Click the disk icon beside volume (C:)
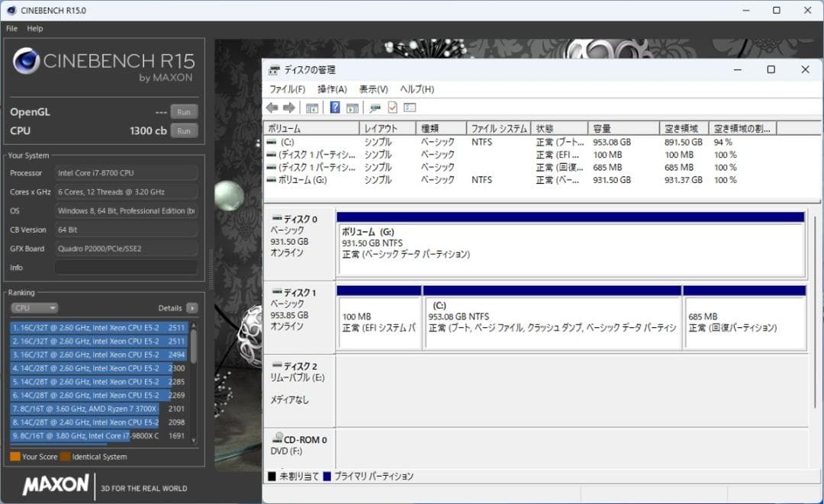The image size is (824, 504). (272, 141)
